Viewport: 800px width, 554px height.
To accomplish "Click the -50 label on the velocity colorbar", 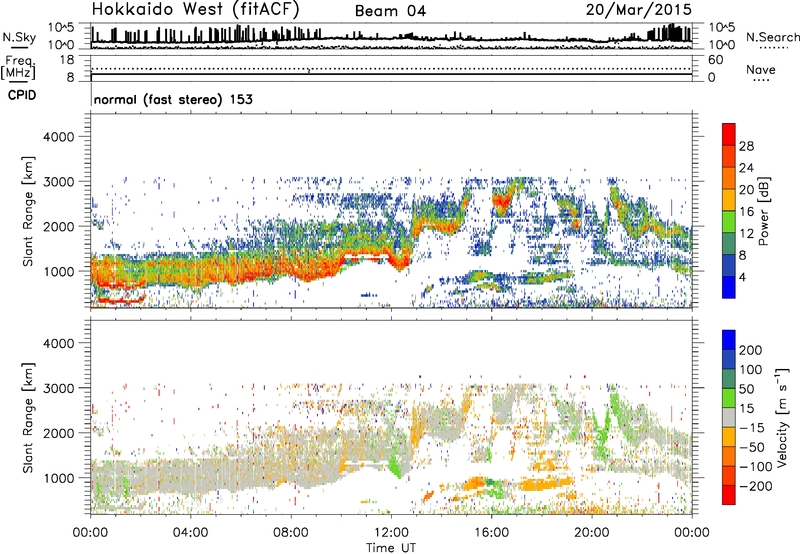I will click(752, 447).
